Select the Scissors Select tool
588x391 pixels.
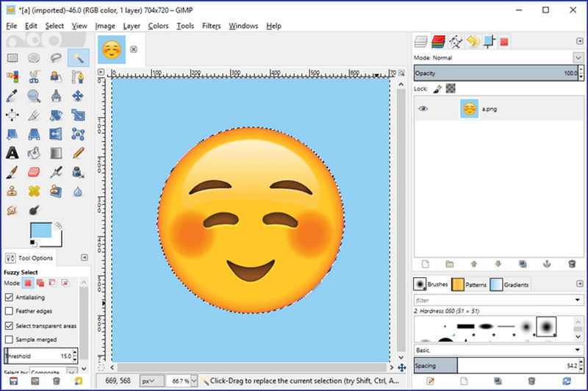point(34,77)
